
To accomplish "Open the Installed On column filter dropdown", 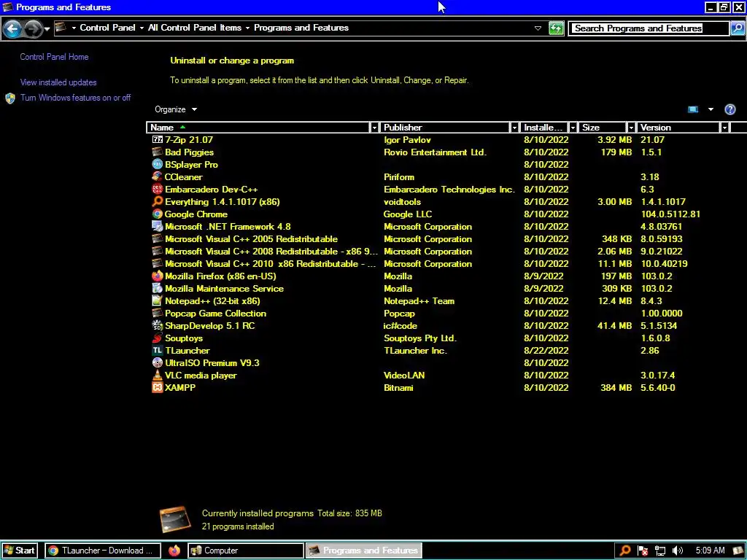I will (573, 128).
